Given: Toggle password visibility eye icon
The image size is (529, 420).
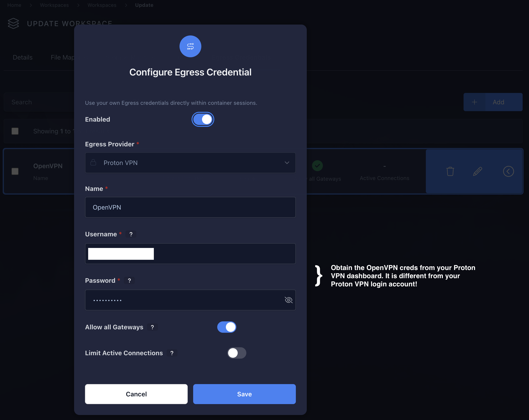Looking at the screenshot, I should 288,300.
